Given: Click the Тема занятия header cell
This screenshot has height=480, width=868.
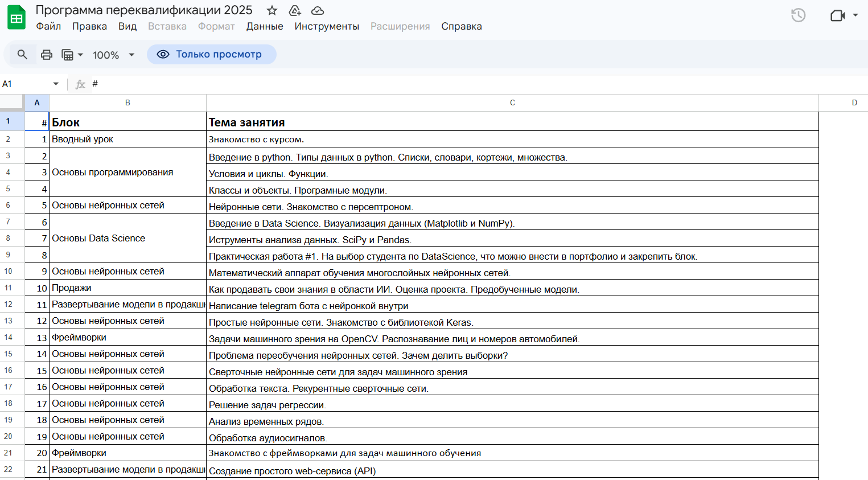Looking at the screenshot, I should (512, 122).
